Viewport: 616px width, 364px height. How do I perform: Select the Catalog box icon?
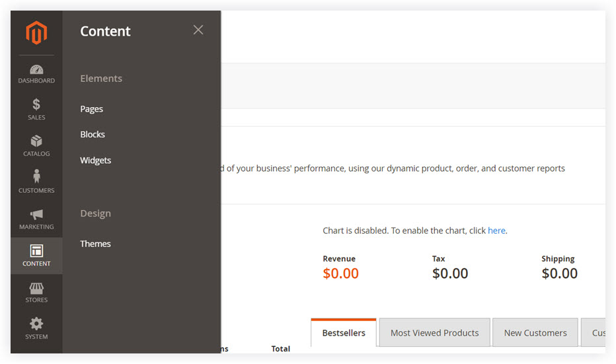point(36,141)
